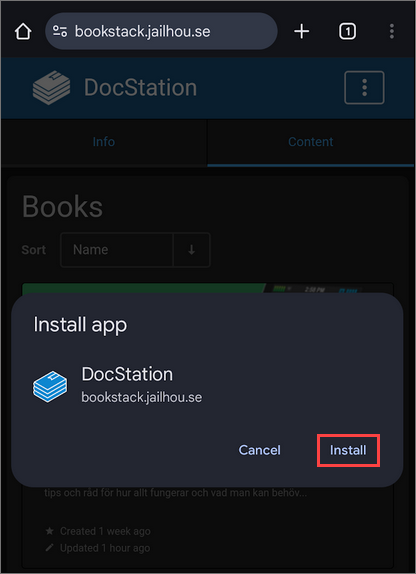This screenshot has width=416, height=574.
Task: Tap the browser home icon
Action: tap(23, 31)
